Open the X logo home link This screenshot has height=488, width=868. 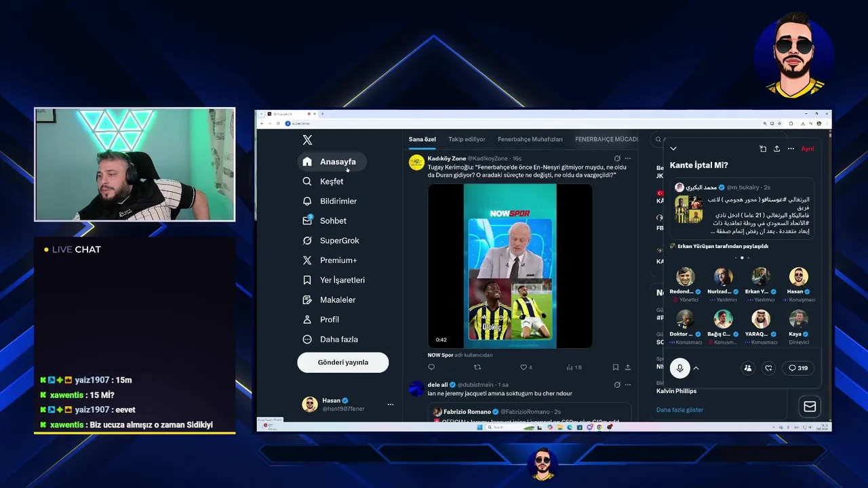(x=307, y=140)
